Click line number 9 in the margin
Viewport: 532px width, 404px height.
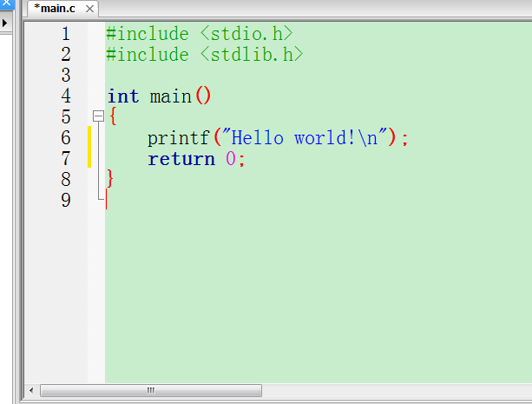(66, 200)
